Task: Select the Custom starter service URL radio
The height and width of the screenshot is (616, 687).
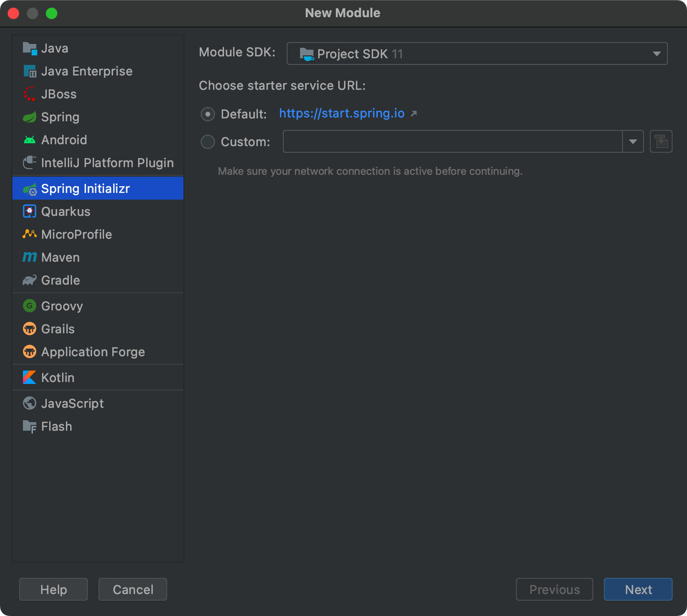Action: click(208, 142)
